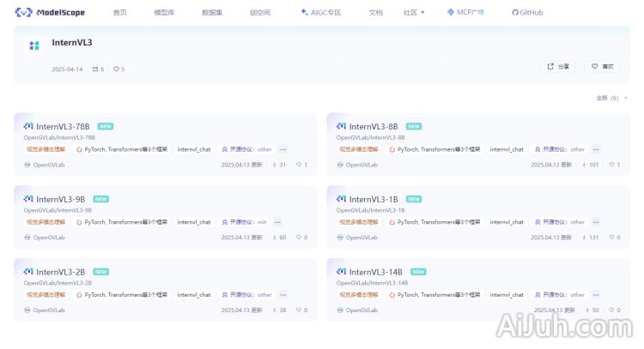Click the 分享 share button
This screenshot has height=349, width=644.
(558, 66)
